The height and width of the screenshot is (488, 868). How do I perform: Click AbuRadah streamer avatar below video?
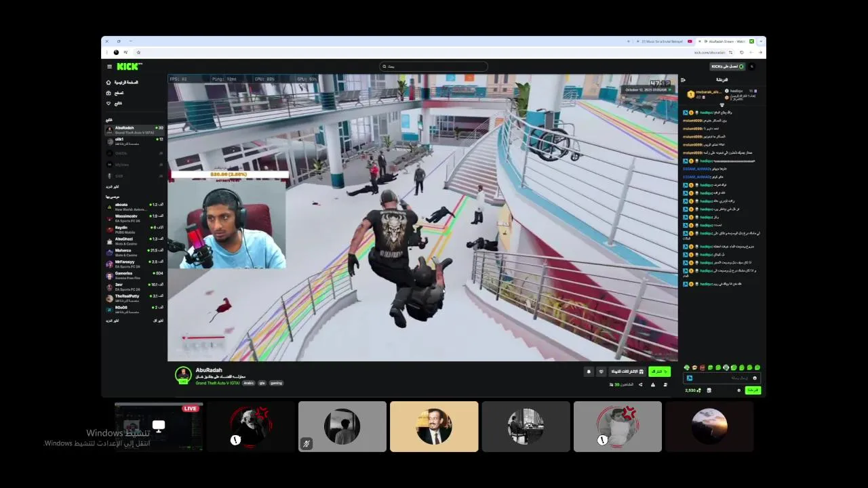pyautogui.click(x=183, y=375)
